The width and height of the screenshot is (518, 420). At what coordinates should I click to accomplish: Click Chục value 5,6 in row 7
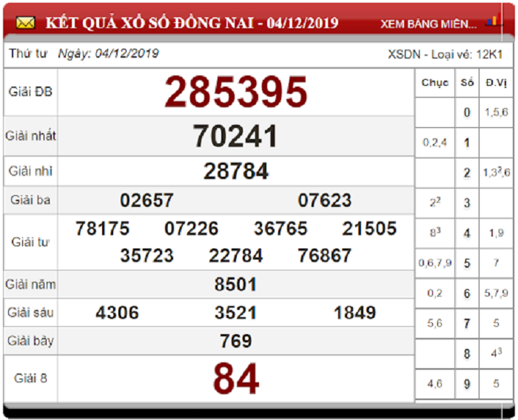[435, 323]
